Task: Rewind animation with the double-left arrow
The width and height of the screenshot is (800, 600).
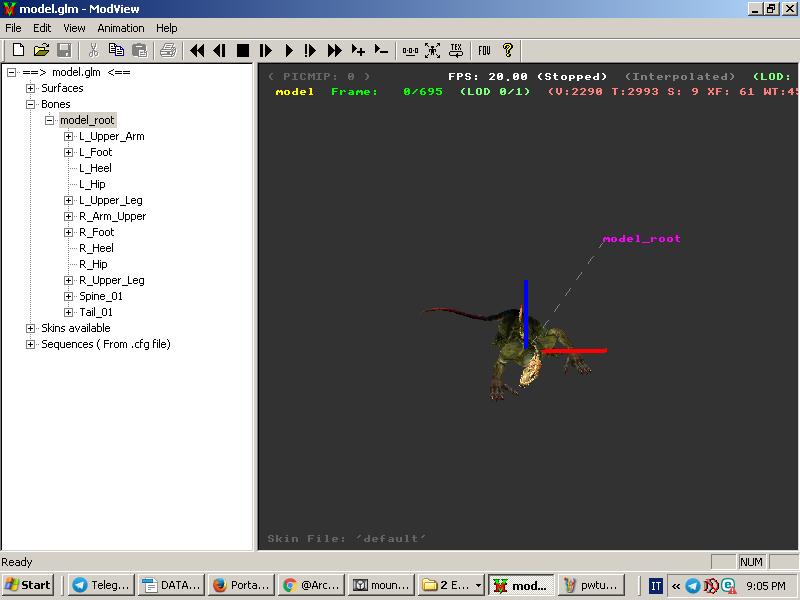Action: pos(197,50)
